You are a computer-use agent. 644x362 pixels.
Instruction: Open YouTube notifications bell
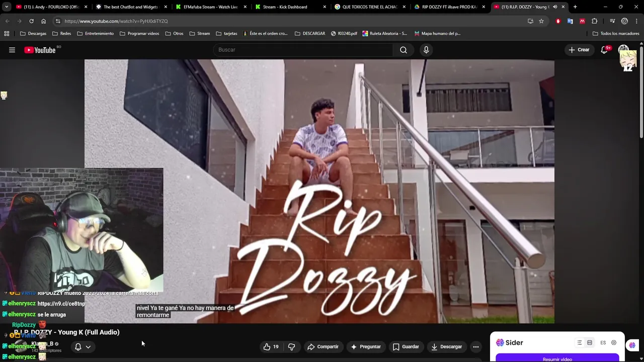(605, 50)
